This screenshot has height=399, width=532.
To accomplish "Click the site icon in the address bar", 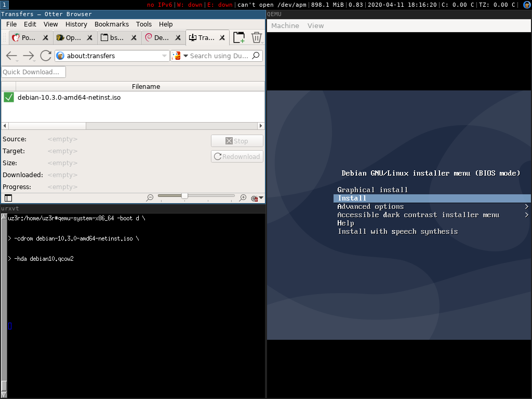I will coord(60,56).
